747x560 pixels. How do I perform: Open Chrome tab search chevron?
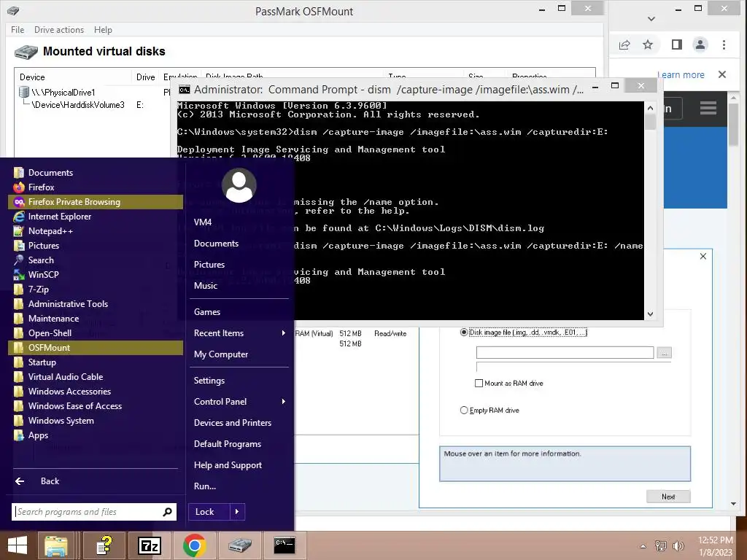tap(651, 19)
